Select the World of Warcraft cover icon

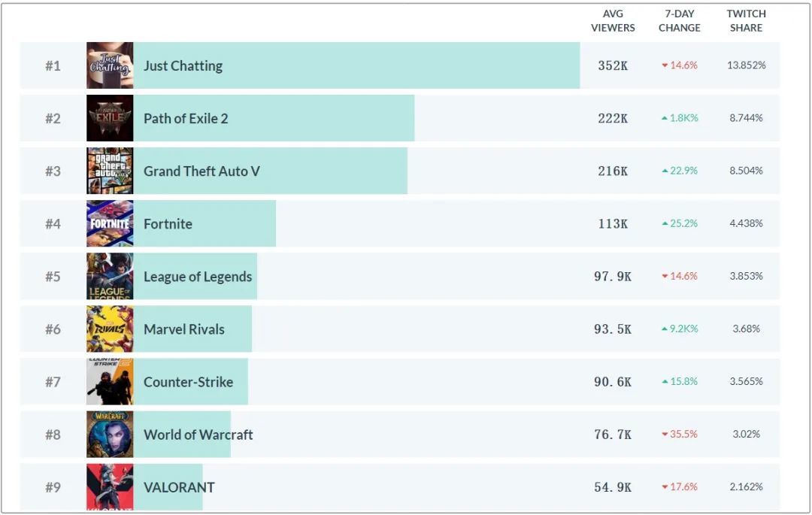point(110,434)
